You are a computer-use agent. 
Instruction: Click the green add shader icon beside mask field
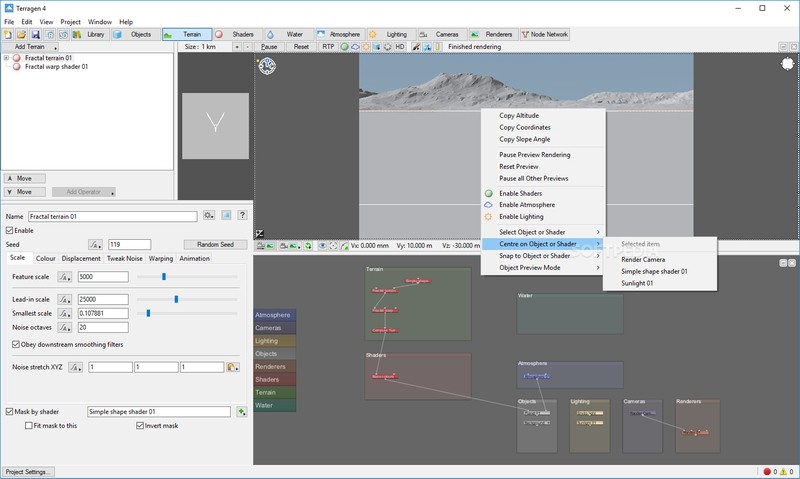click(242, 411)
